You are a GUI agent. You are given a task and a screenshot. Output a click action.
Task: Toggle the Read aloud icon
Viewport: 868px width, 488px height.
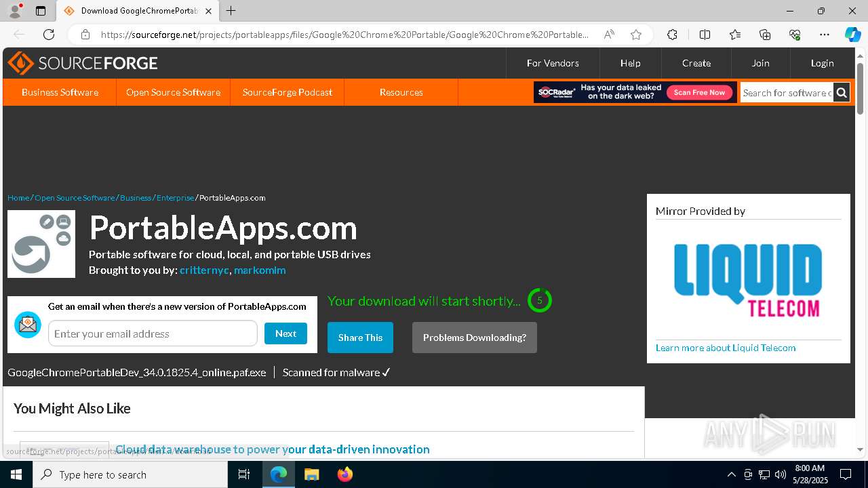coord(609,35)
